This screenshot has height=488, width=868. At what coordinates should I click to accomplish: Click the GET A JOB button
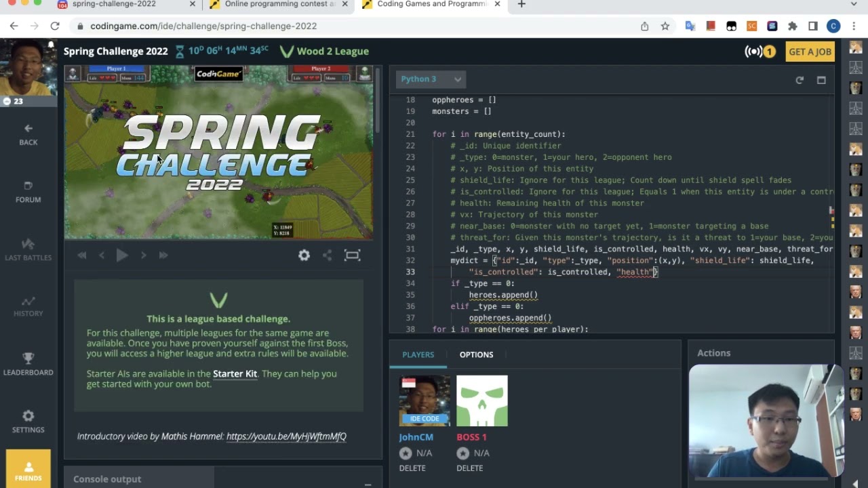[810, 52]
